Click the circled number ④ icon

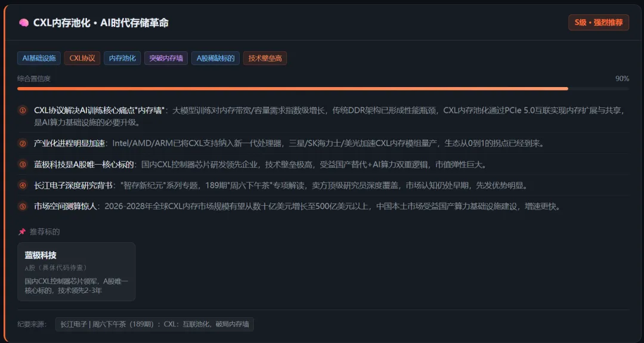point(23,186)
